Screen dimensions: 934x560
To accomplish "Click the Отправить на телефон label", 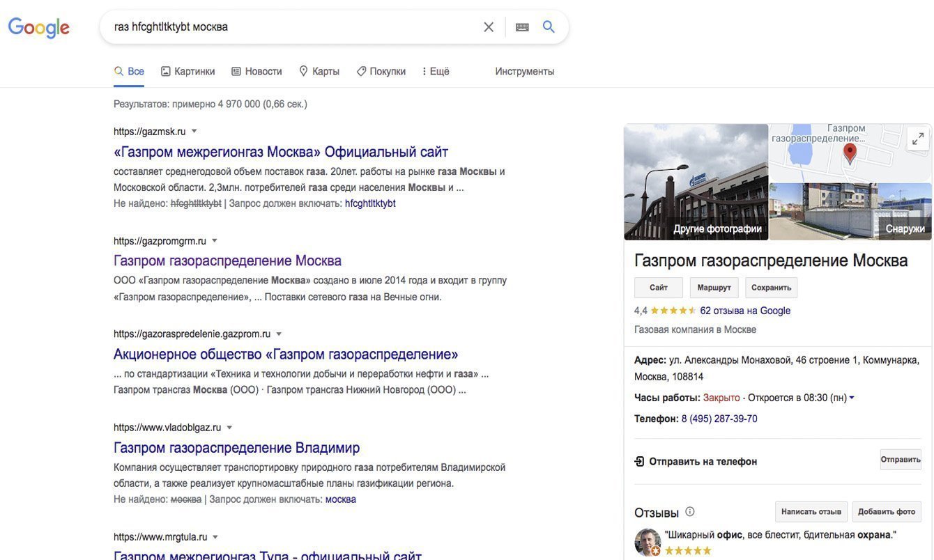I will tap(703, 461).
